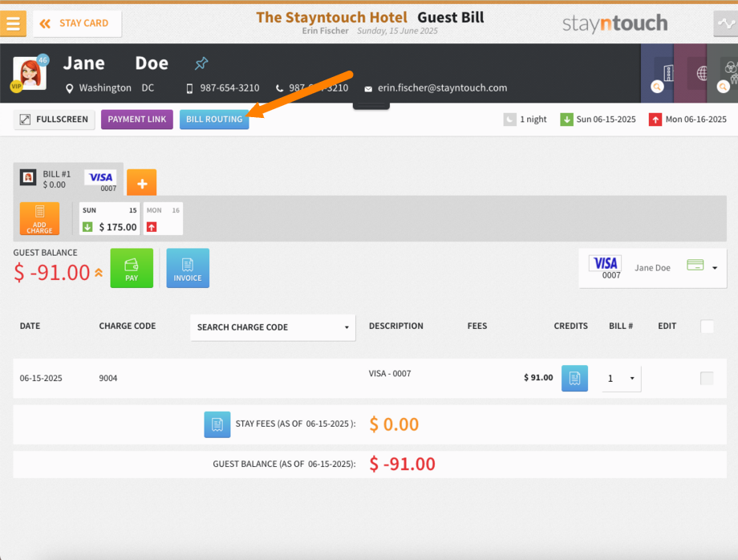
Task: Open receipt icon for $91.00 credit
Action: [x=574, y=379]
